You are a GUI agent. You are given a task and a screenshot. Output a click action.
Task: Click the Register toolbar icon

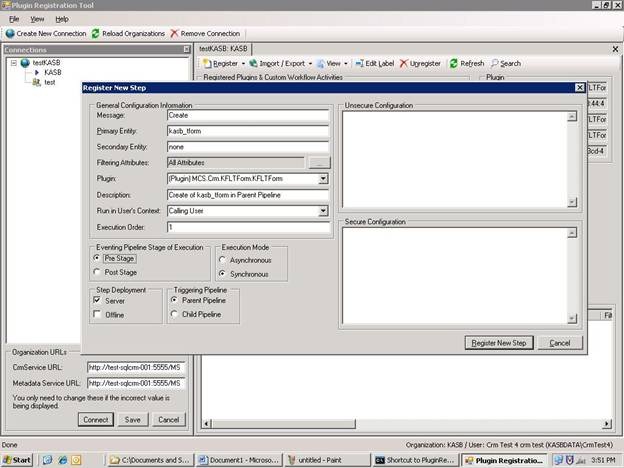pyautogui.click(x=207, y=63)
